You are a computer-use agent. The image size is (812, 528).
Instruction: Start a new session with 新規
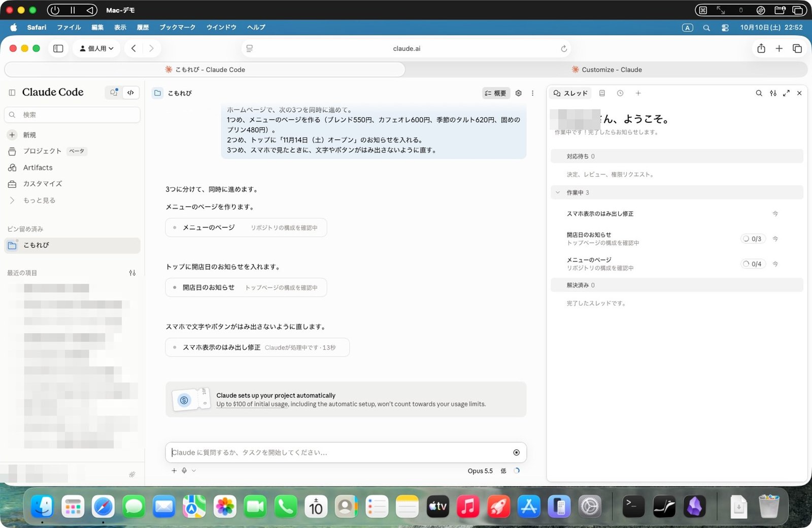[x=72, y=135]
